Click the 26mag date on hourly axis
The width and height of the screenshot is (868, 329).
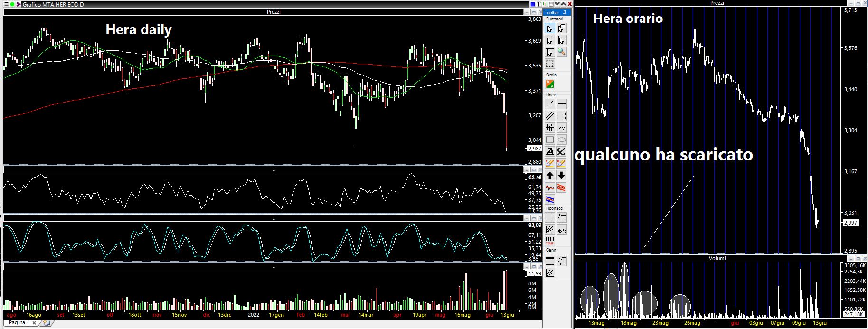[692, 323]
